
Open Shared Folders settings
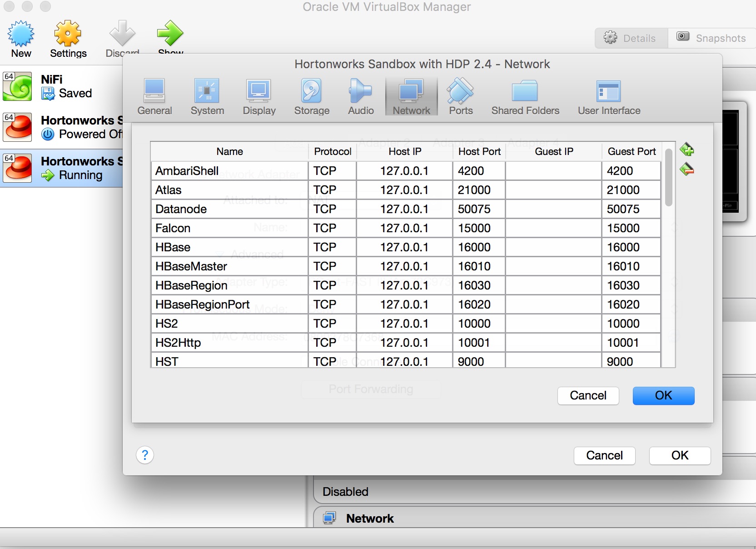tap(525, 96)
